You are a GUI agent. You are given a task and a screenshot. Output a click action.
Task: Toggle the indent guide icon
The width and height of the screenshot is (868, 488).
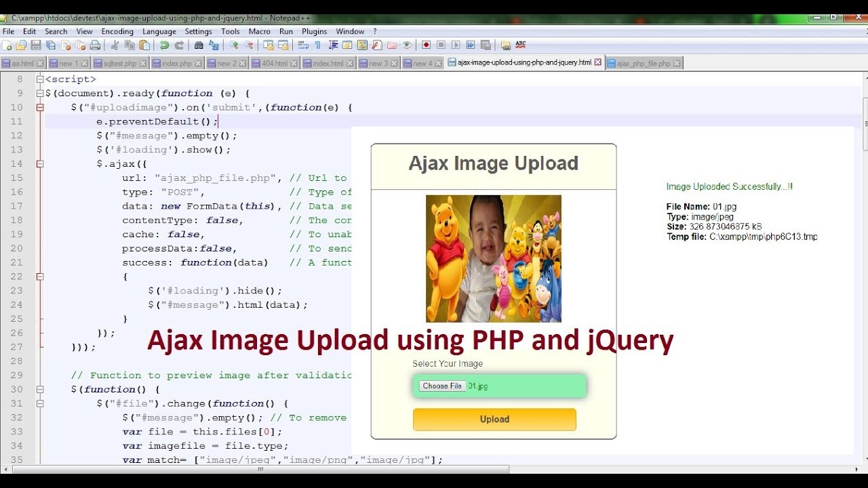click(x=332, y=45)
